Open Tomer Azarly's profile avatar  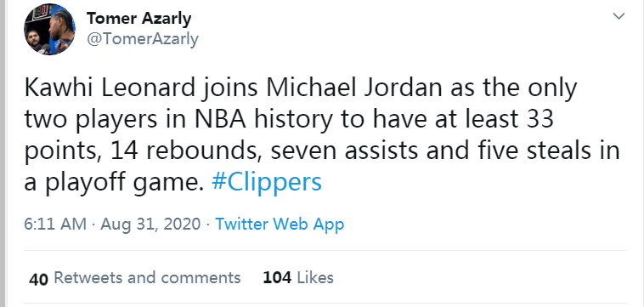tap(49, 29)
